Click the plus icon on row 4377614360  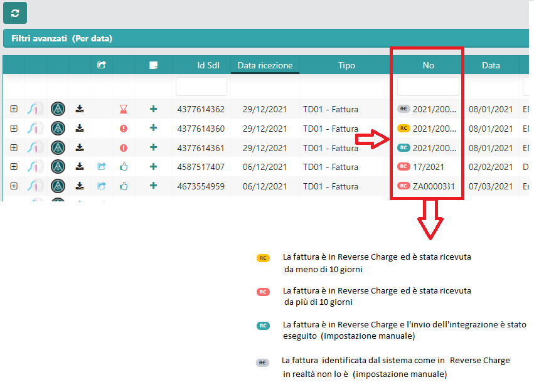point(154,128)
